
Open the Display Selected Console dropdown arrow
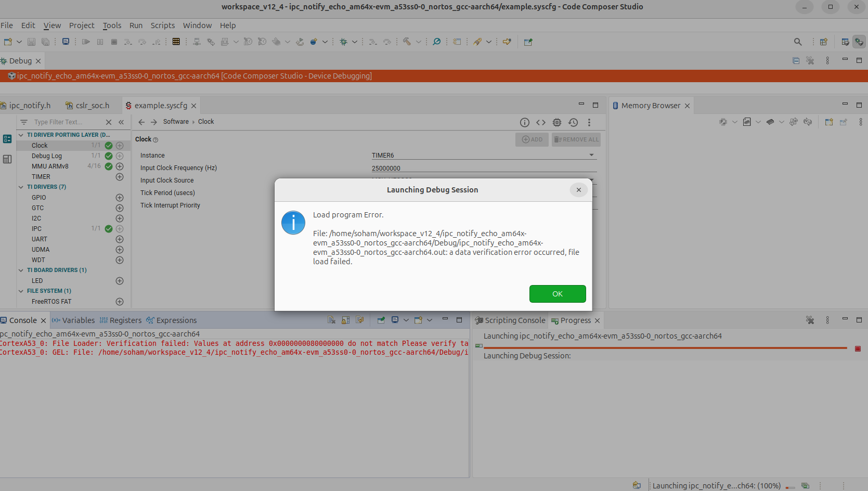[x=406, y=320]
